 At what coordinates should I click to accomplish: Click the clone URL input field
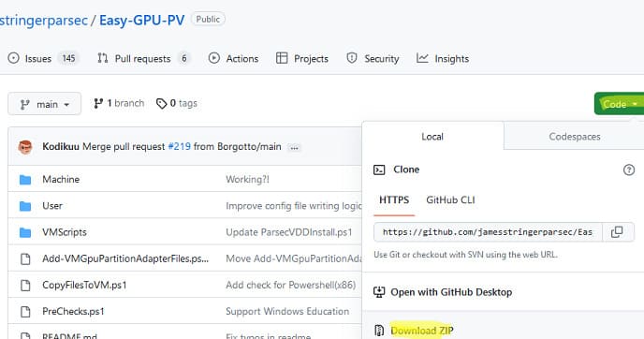488,232
